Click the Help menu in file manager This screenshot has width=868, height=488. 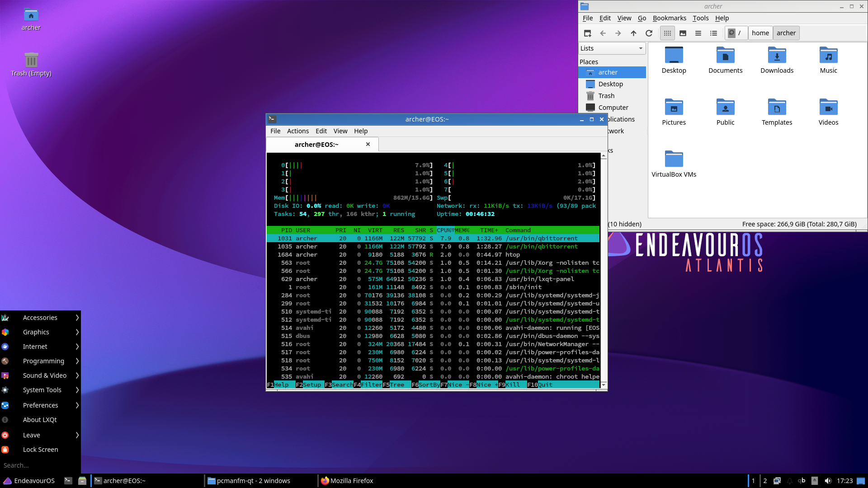pyautogui.click(x=722, y=18)
